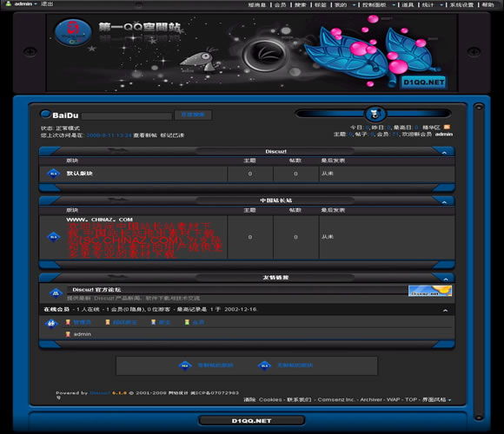
Task: Open the online user admin profile
Action: tap(83, 334)
